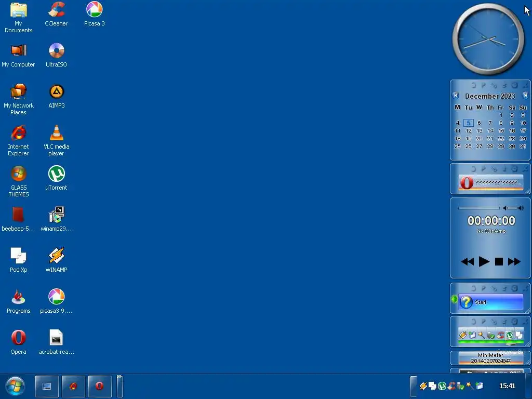Click the taskbar clock showing 15:41
This screenshot has width=532, height=399.
507,386
